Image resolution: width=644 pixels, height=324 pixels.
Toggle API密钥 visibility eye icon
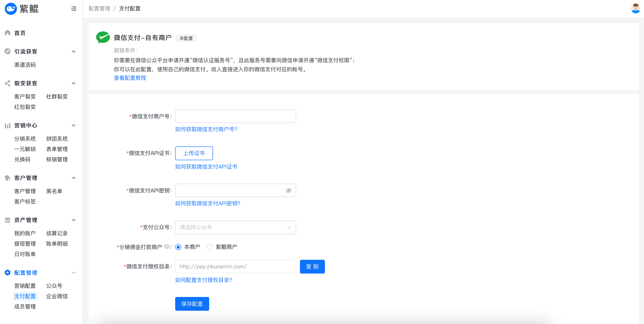(289, 190)
